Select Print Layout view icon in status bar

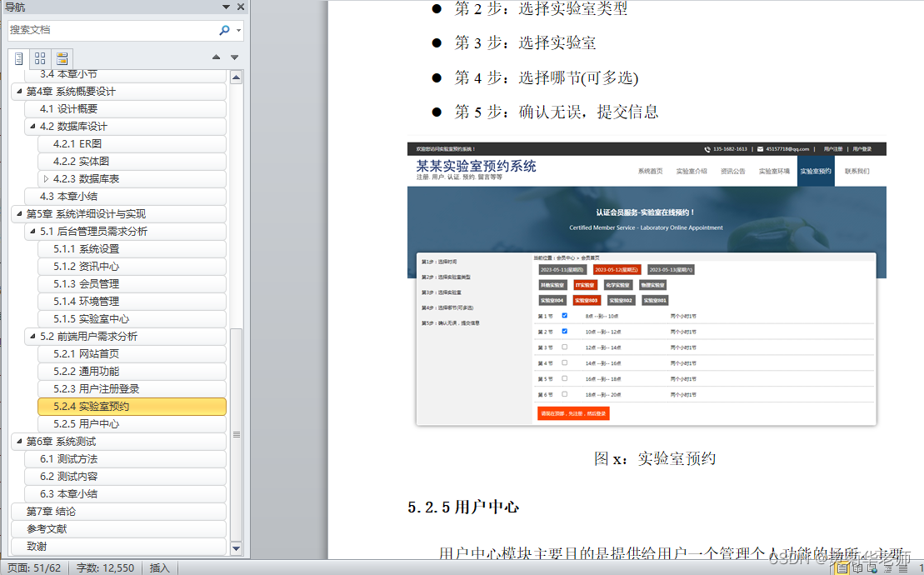pyautogui.click(x=842, y=567)
